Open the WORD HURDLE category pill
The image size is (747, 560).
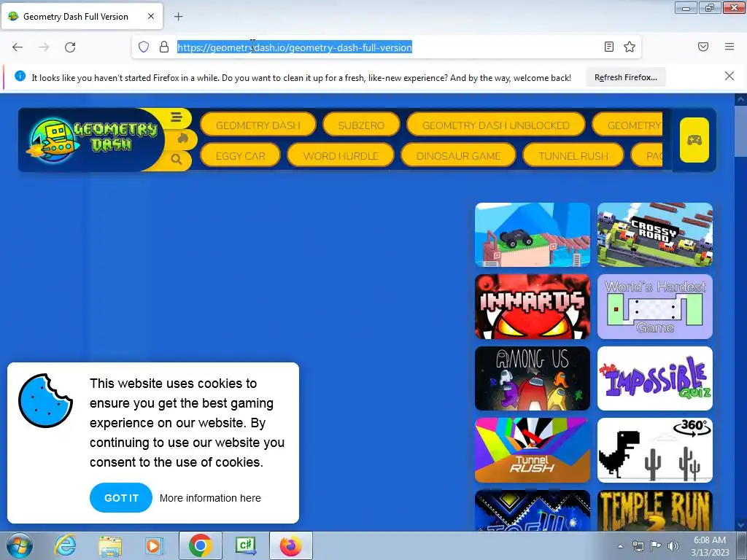341,156
